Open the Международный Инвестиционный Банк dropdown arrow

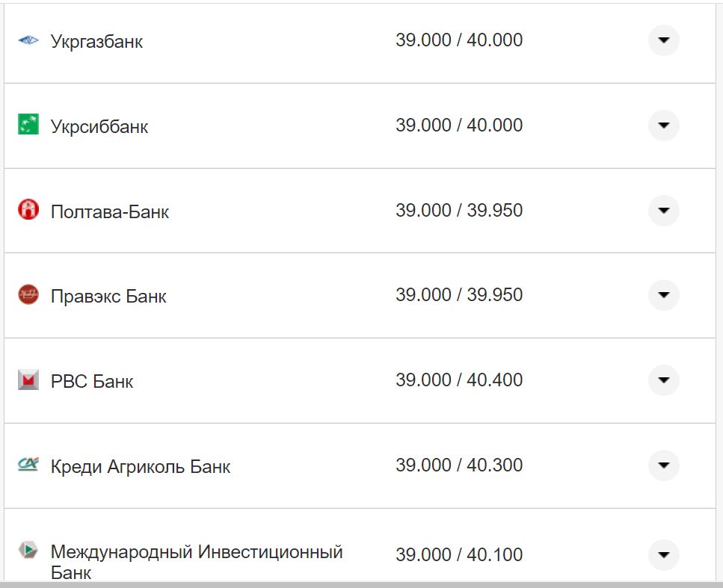coord(662,554)
